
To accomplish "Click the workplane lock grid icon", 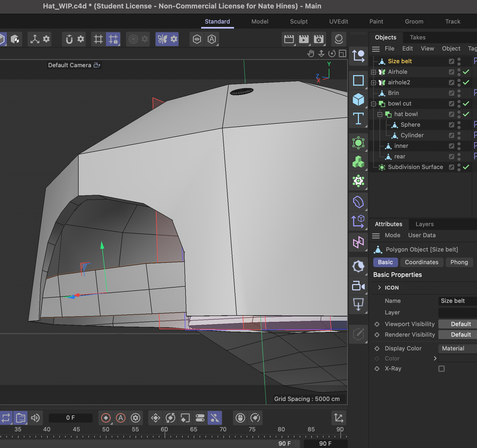I will [113, 39].
